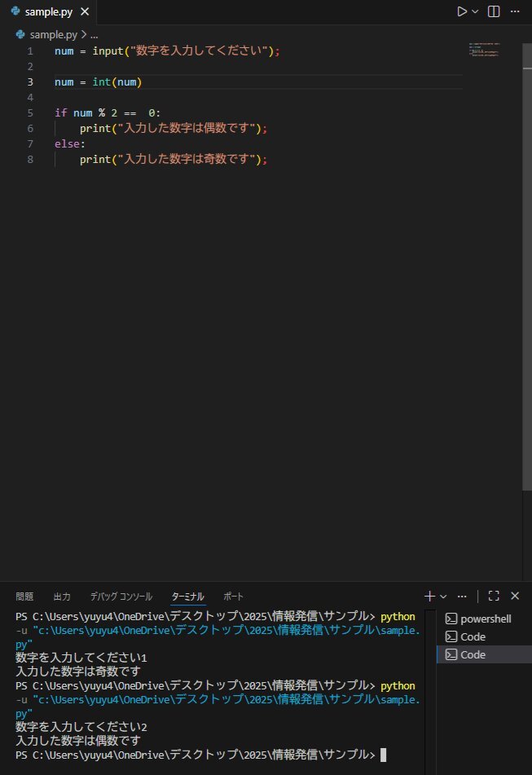
Task: Switch to the 問題 panel tab
Action: (24, 597)
